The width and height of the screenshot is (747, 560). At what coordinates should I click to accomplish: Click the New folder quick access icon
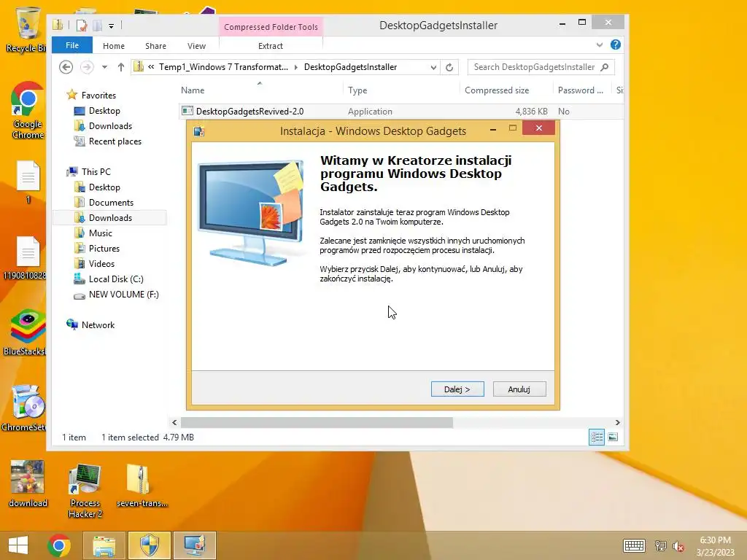click(97, 26)
